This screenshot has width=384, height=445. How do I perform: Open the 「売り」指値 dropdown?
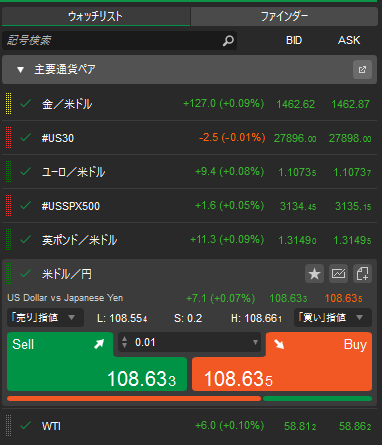coord(45,318)
